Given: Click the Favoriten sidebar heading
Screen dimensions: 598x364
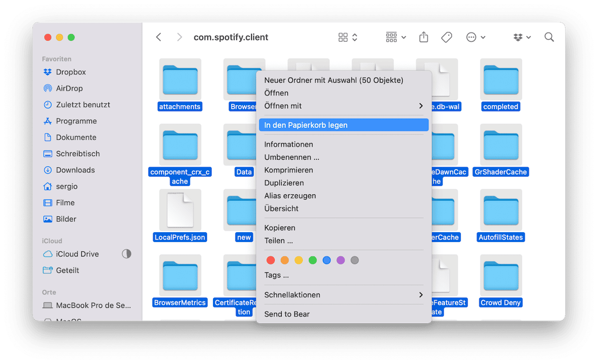Looking at the screenshot, I should coord(57,59).
